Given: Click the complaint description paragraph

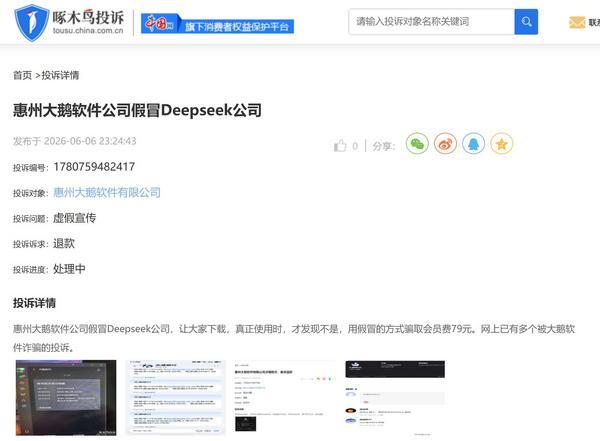Looking at the screenshot, I should click(x=294, y=338).
